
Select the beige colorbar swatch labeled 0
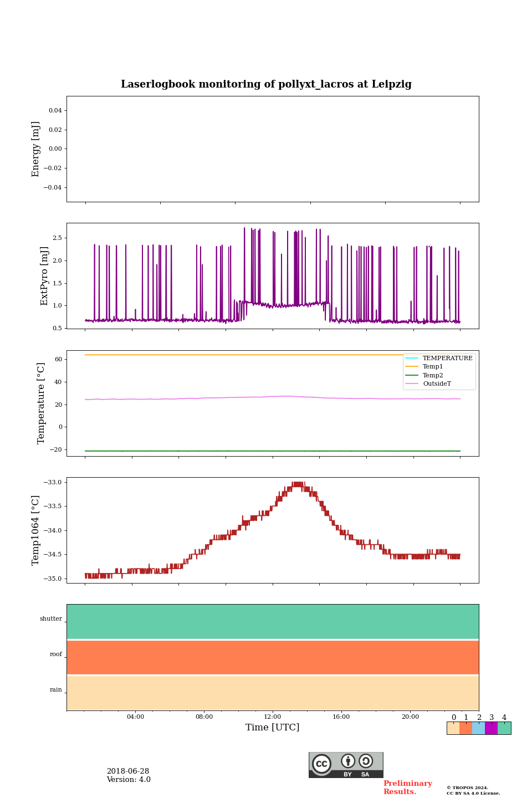pos(453,728)
